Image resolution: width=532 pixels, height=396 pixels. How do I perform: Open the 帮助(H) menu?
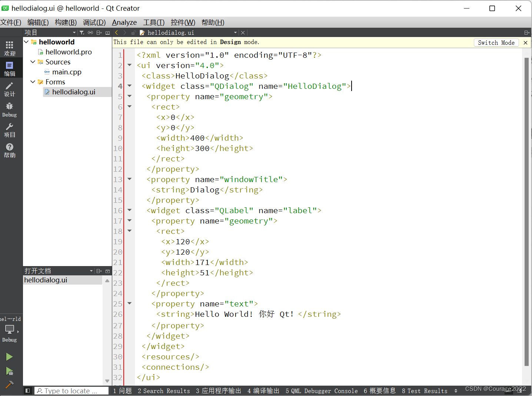click(x=213, y=23)
